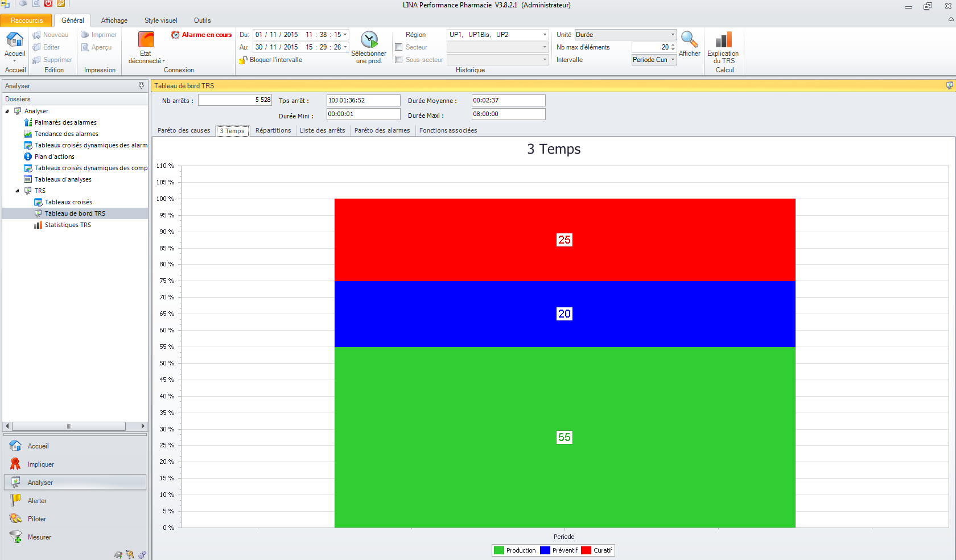Switch to the Style visuel ribbon tab
Image resolution: width=956 pixels, height=560 pixels.
pos(161,20)
